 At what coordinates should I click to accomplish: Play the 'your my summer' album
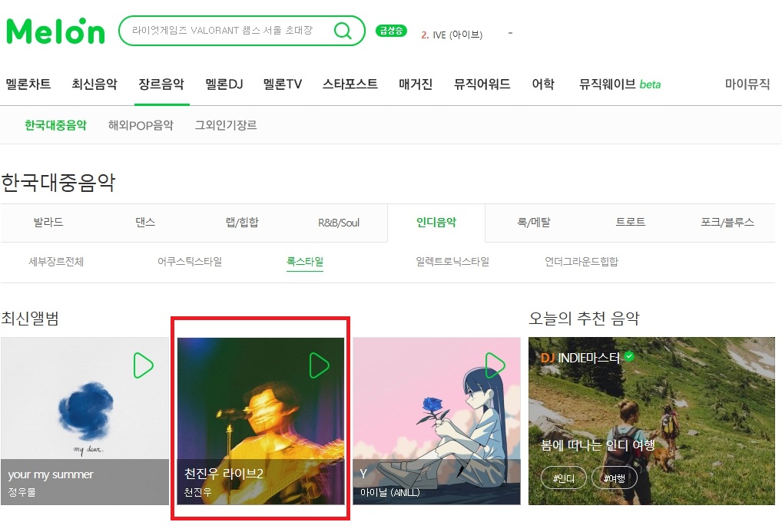143,365
